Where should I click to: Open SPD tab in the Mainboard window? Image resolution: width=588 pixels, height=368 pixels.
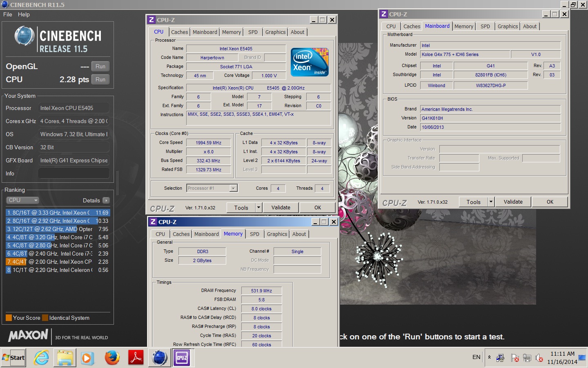point(485,27)
